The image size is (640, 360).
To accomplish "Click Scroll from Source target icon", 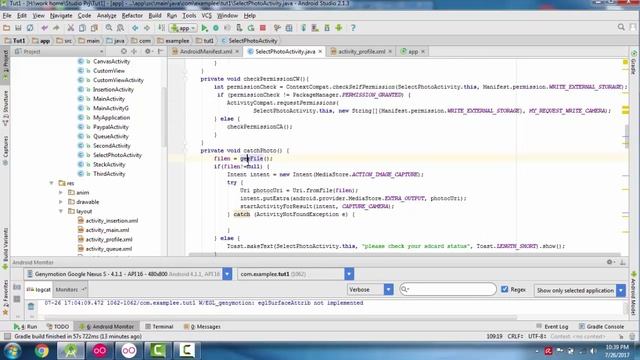I will 124,51.
